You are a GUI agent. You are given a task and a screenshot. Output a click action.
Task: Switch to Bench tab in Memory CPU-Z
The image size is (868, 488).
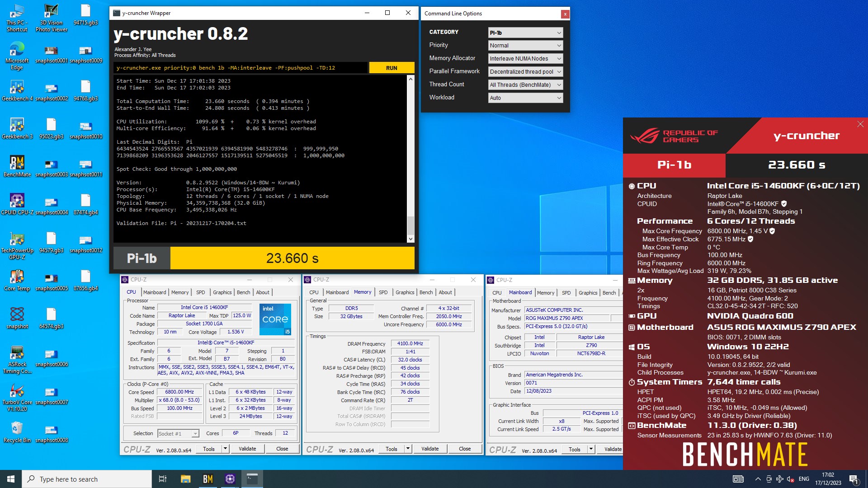[426, 292]
